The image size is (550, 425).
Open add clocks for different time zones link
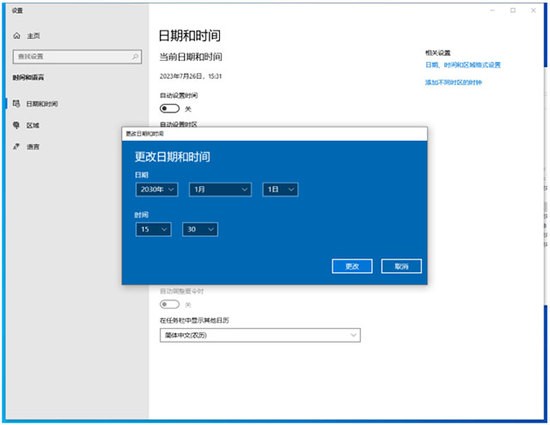[x=454, y=82]
